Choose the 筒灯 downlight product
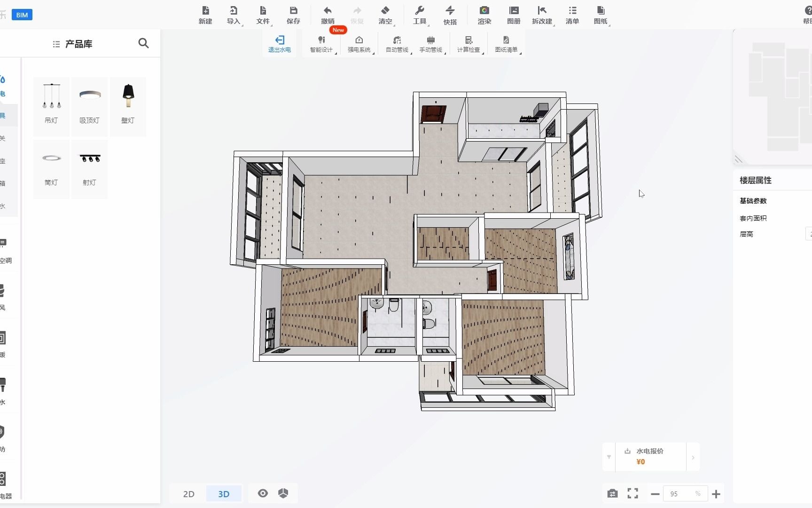This screenshot has width=812, height=508. pyautogui.click(x=51, y=169)
